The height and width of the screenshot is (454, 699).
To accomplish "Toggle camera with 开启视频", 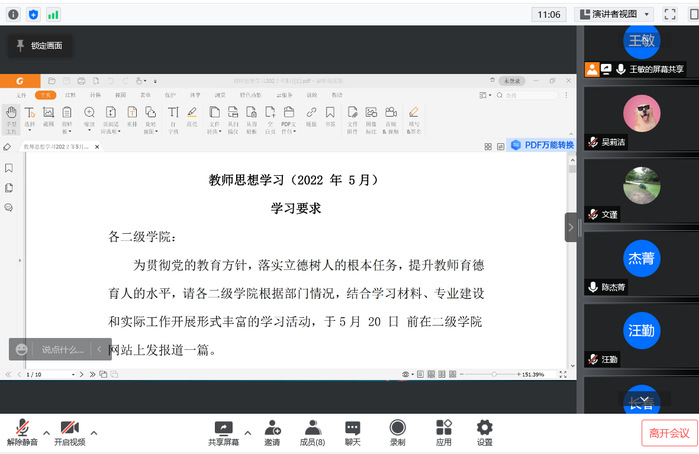I will [69, 428].
